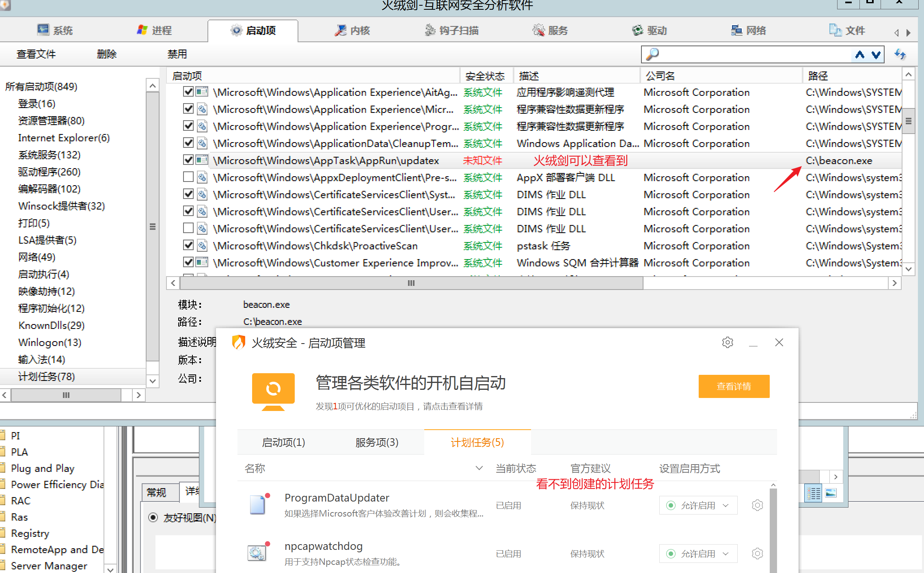Open the 服务项(3) tab

(376, 442)
